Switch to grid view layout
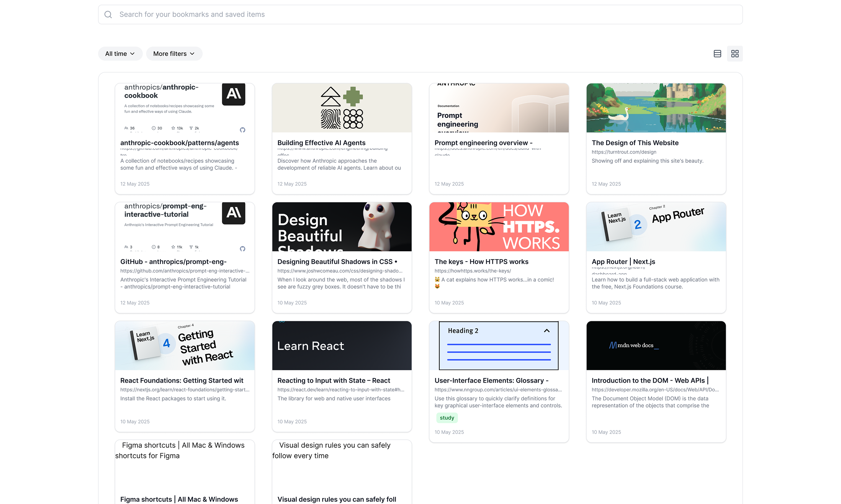Viewport: 841px width, 504px height. (x=735, y=54)
